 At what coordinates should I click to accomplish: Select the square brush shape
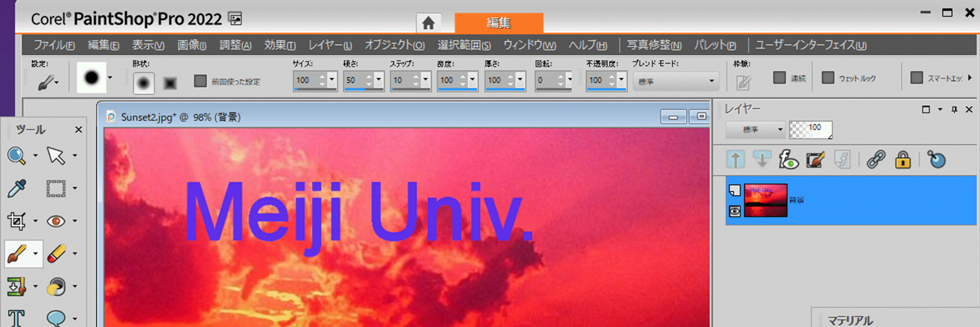170,83
